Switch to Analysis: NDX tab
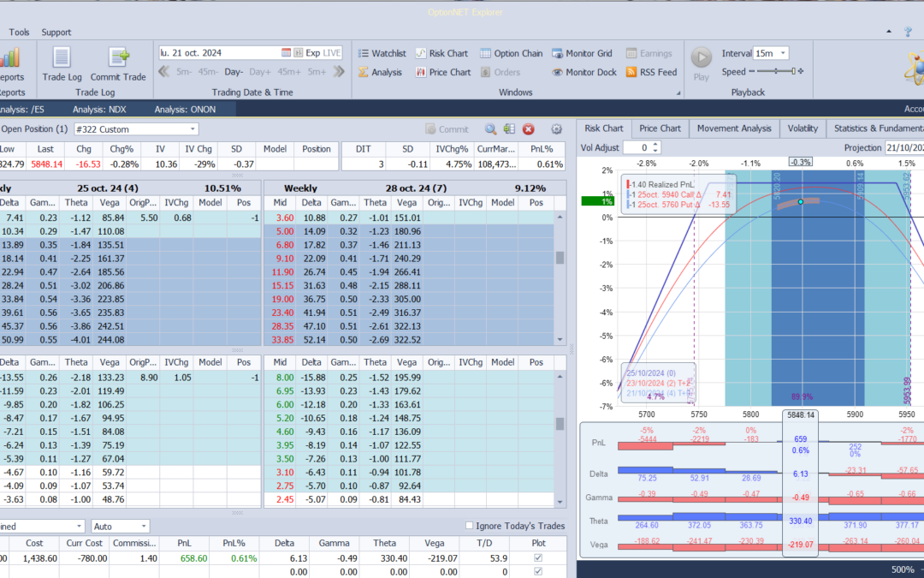The width and height of the screenshot is (924, 578). [x=99, y=109]
